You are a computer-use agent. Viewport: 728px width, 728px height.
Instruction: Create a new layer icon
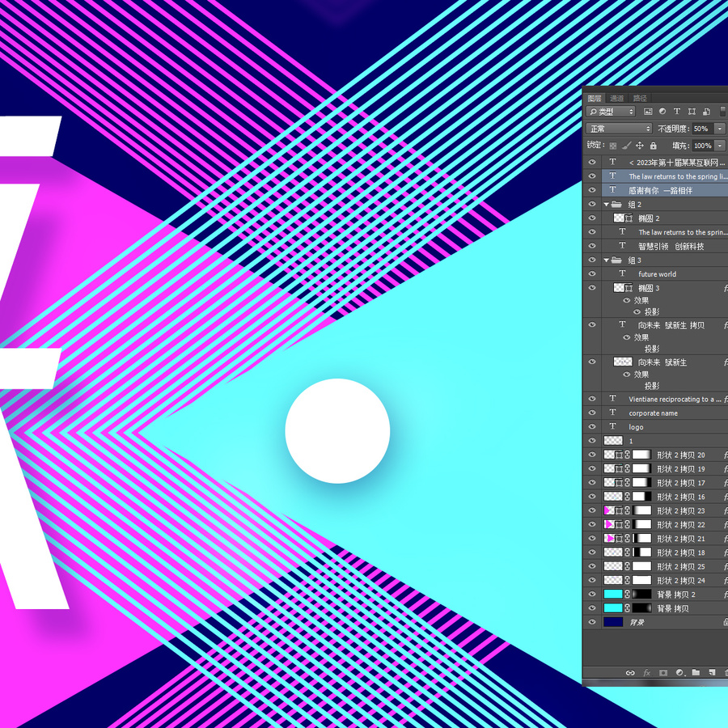[712, 672]
